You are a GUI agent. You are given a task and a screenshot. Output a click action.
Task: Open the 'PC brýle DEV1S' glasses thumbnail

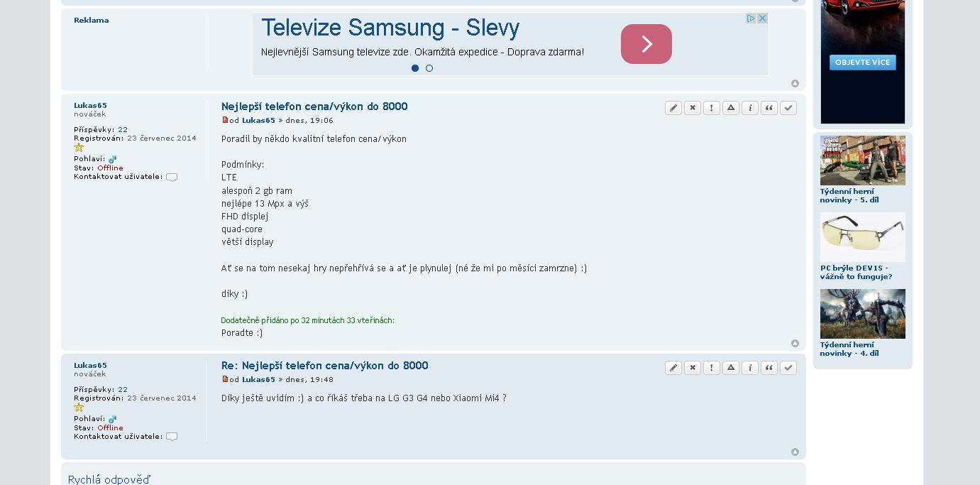point(862,237)
